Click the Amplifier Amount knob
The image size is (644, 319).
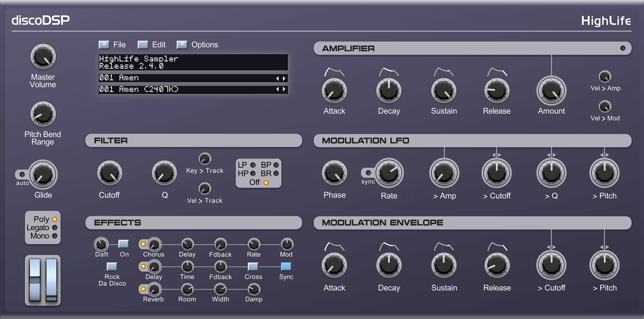(551, 91)
